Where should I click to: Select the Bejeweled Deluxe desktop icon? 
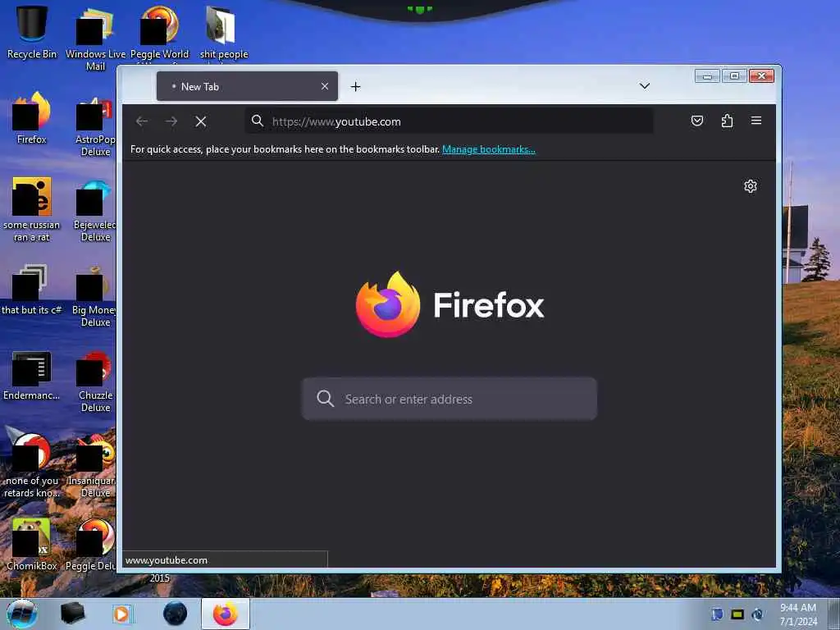pos(95,209)
